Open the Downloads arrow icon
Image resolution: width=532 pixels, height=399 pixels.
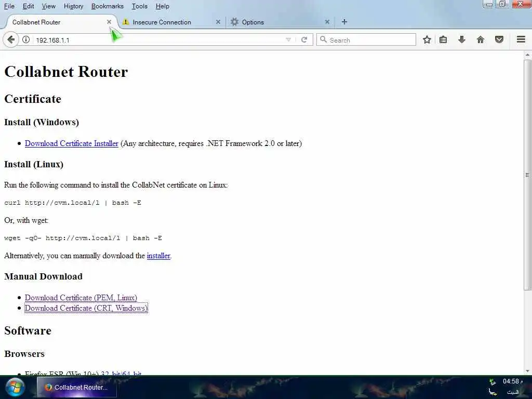462,39
